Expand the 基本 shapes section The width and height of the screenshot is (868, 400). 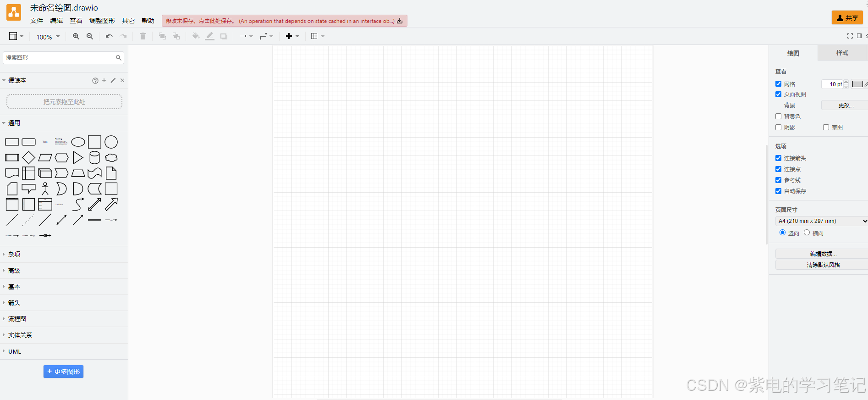point(64,287)
